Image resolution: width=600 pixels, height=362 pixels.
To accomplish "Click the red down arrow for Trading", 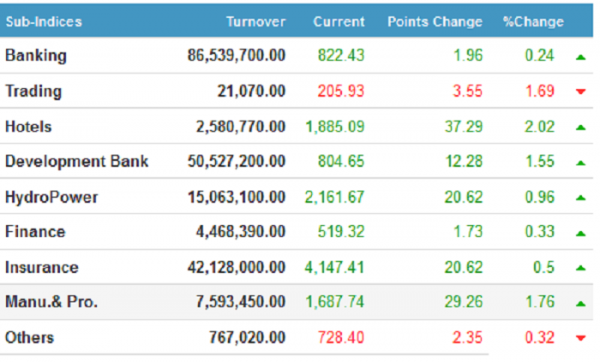I will tap(580, 91).
